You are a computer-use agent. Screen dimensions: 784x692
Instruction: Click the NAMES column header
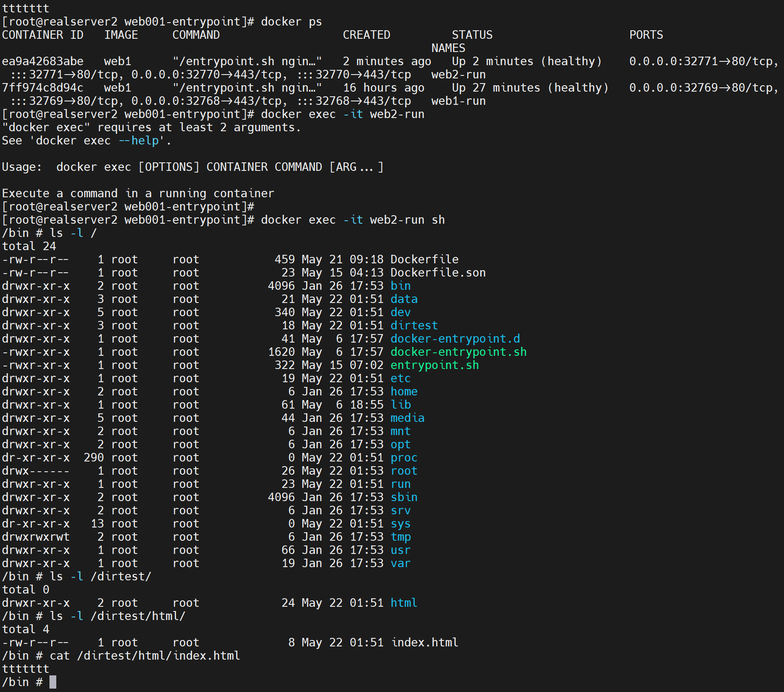[448, 48]
